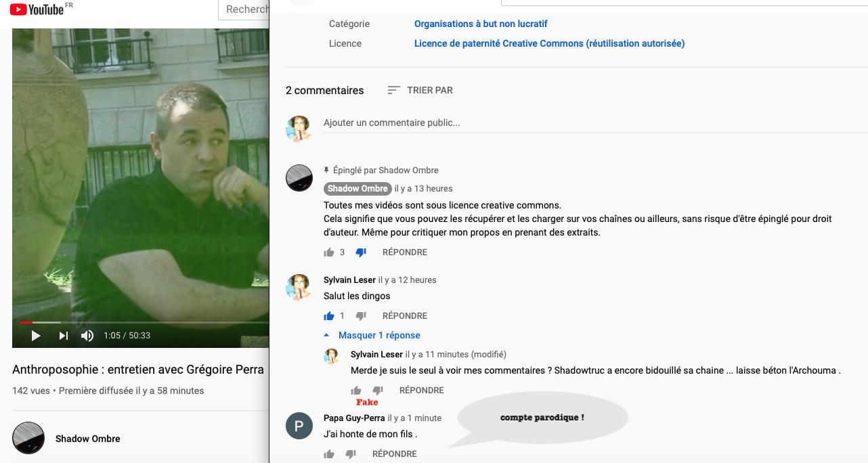Open the TRIER PAR sort menu
This screenshot has width=868, height=463.
[420, 90]
